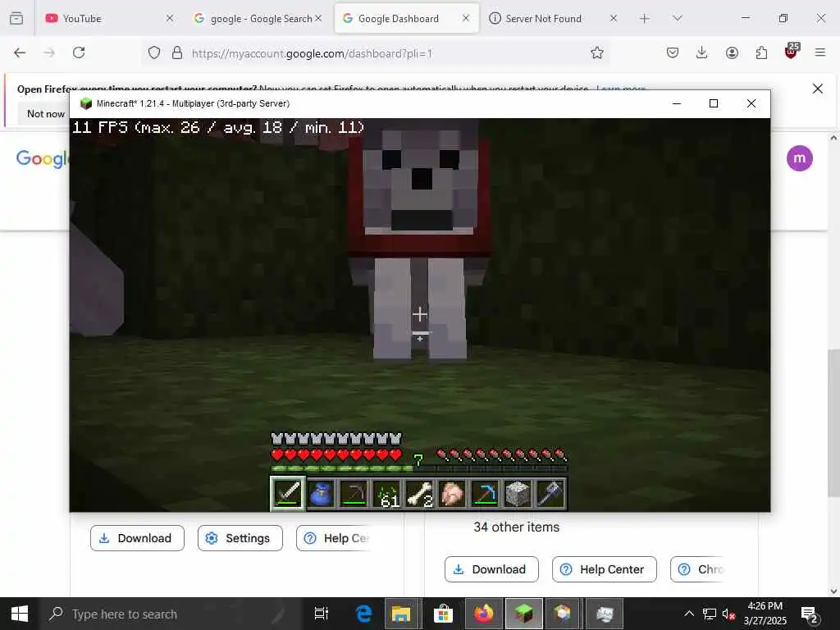Open Windows Start menu
The image size is (840, 630).
pyautogui.click(x=20, y=614)
